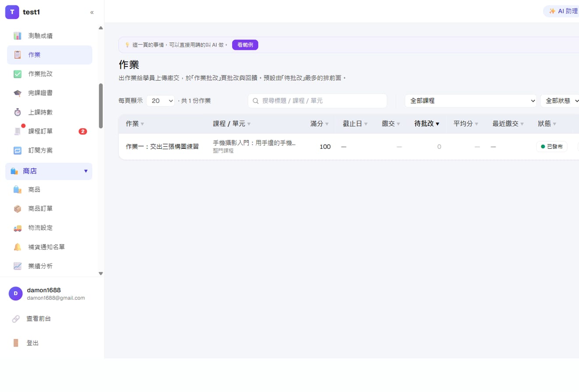Sort by 最近繳交 column header
This screenshot has width=579, height=392.
[508, 124]
